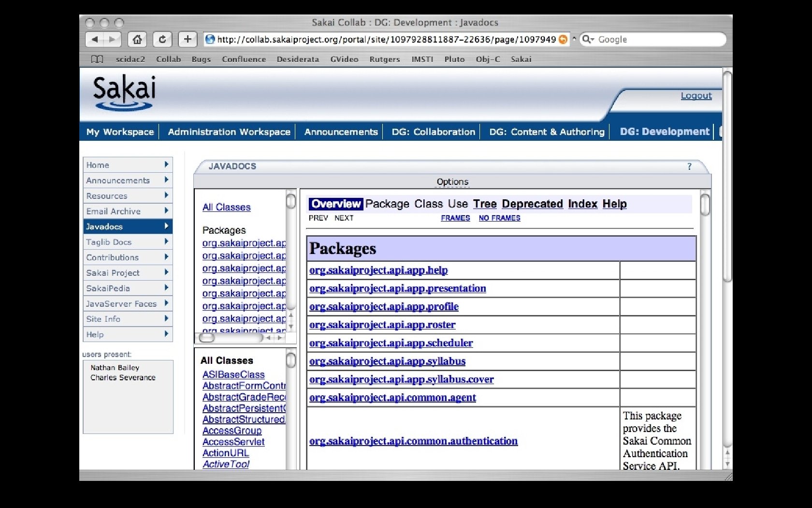812x508 pixels.
Task: Open org.sakaiproject.api.common.authentication package
Action: click(x=413, y=441)
